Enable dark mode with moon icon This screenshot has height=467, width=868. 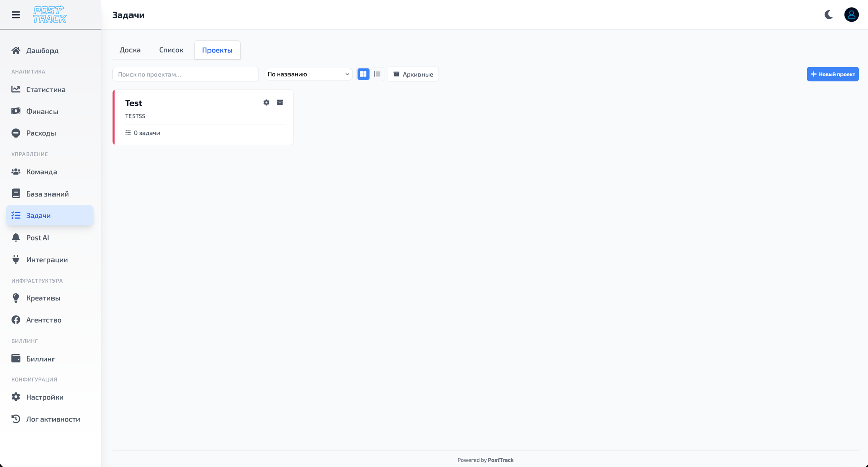click(828, 15)
